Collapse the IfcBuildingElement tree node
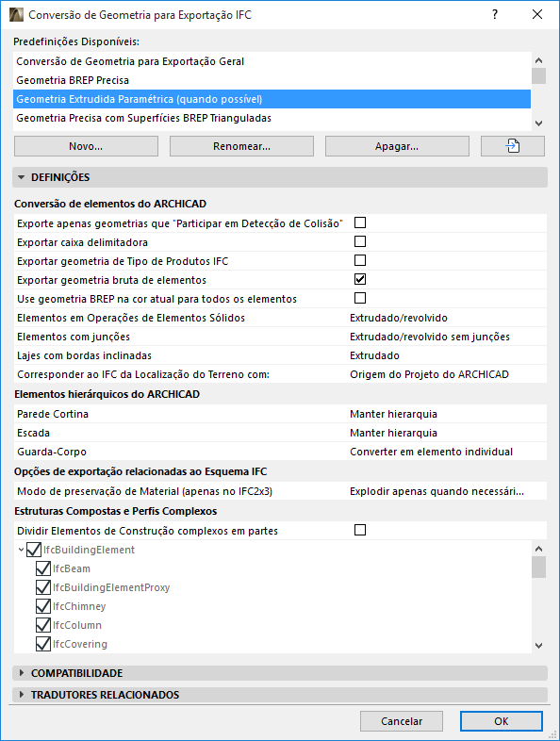This screenshot has width=560, height=741. point(22,550)
